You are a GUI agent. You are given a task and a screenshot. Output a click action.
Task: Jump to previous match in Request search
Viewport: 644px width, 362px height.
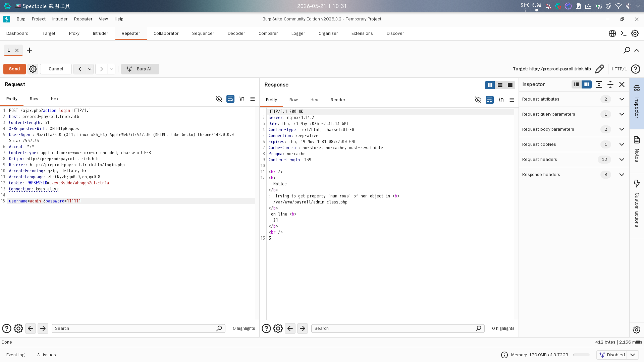click(x=31, y=328)
